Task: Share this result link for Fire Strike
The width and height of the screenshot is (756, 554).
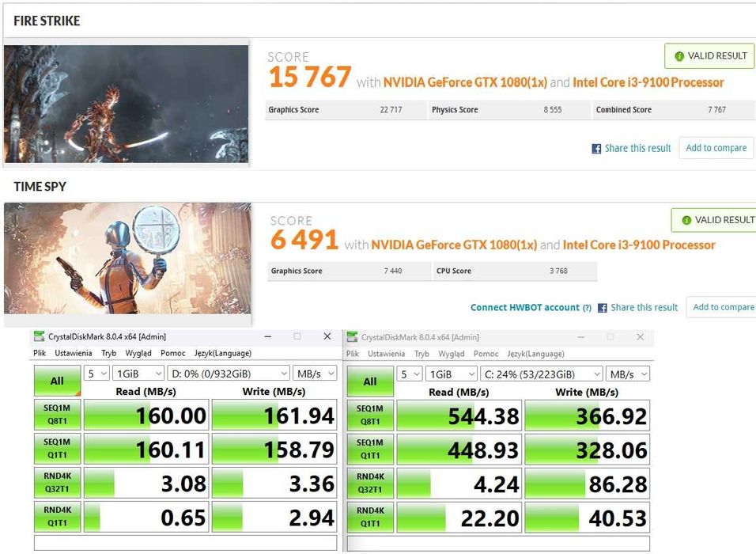Action: click(x=637, y=148)
